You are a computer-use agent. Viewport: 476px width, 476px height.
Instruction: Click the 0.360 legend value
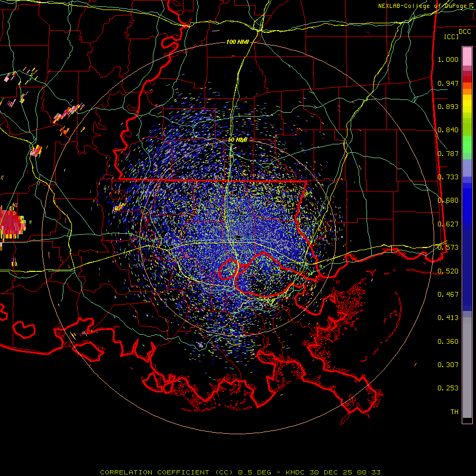pos(448,342)
